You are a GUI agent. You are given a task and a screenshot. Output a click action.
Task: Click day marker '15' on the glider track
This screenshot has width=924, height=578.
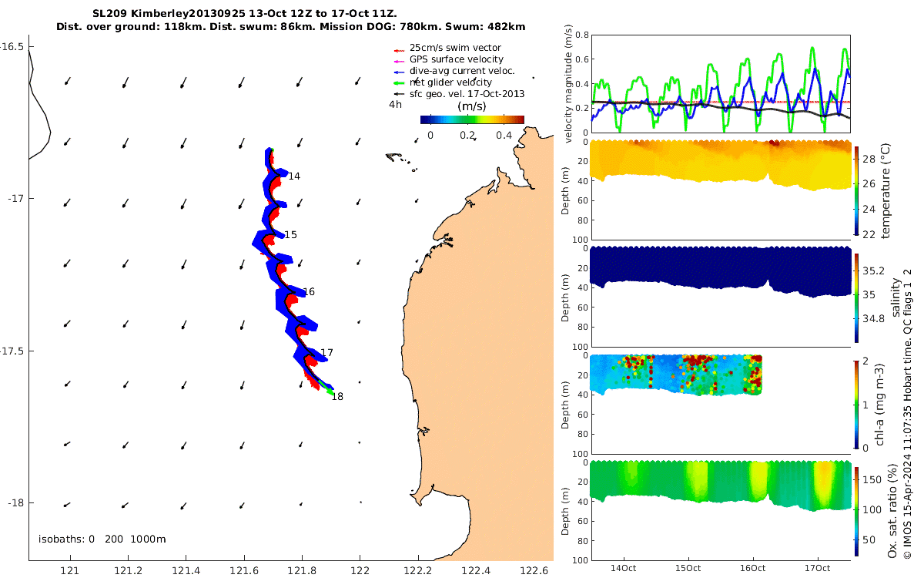(290, 234)
